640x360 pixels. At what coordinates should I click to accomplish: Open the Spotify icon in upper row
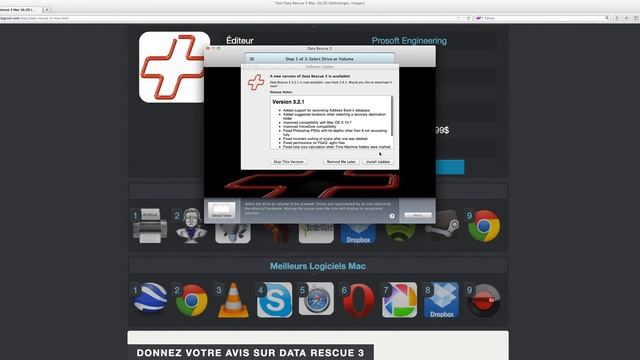click(400, 232)
